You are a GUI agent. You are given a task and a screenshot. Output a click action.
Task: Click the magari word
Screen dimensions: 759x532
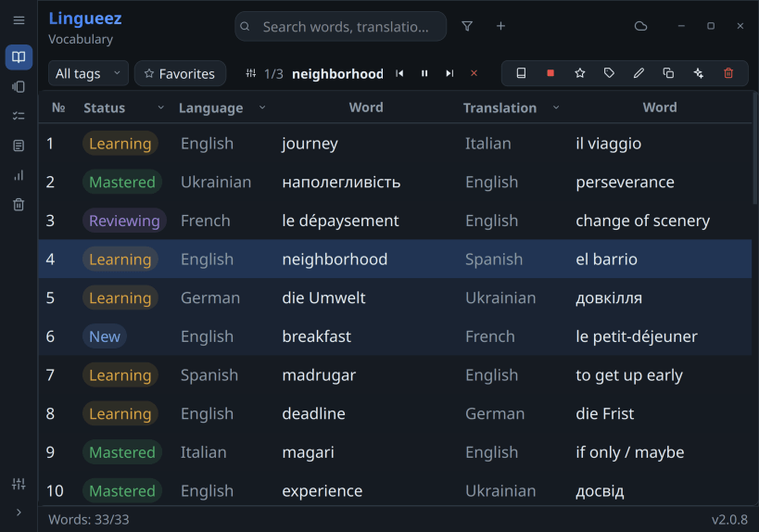click(308, 452)
